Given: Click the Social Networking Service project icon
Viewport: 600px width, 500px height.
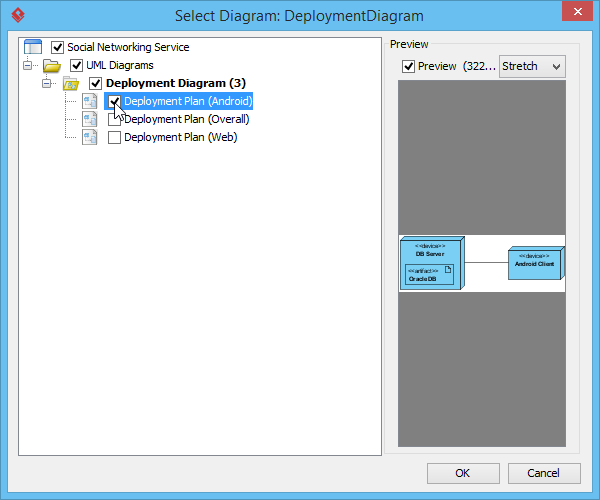Looking at the screenshot, I should click(x=33, y=47).
